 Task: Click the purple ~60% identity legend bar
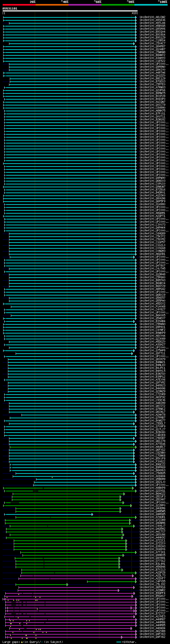coord(85,5)
